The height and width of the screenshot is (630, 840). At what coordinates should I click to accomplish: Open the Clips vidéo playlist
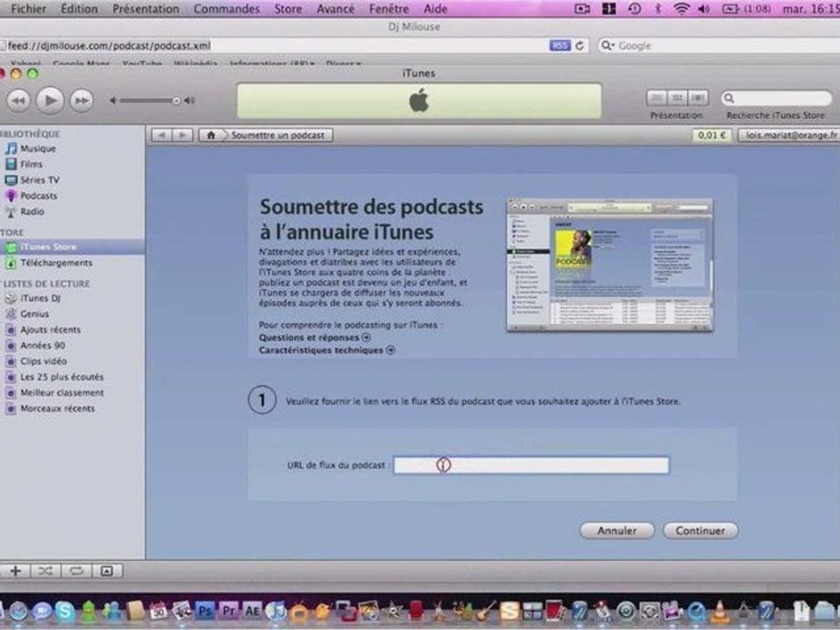click(44, 361)
